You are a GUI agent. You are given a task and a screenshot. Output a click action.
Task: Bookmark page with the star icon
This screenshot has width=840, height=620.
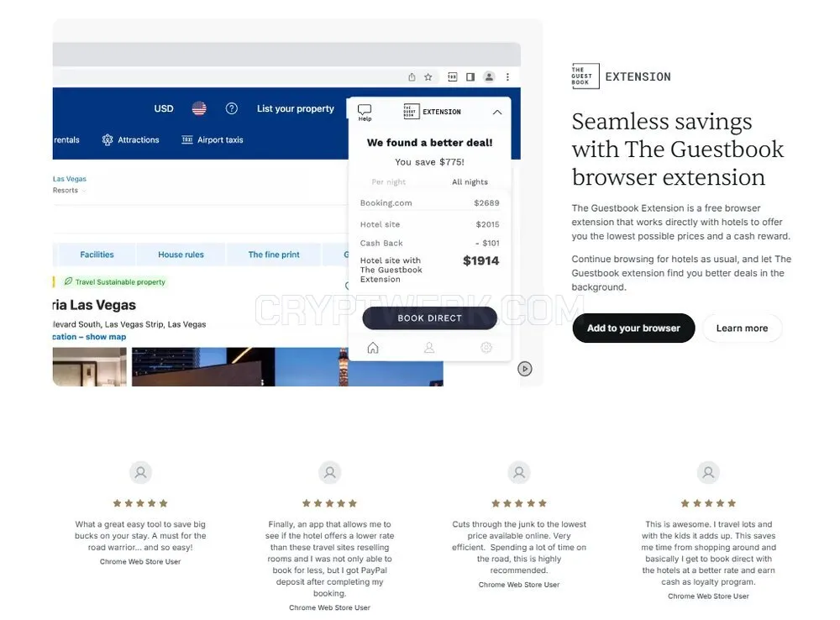click(428, 77)
